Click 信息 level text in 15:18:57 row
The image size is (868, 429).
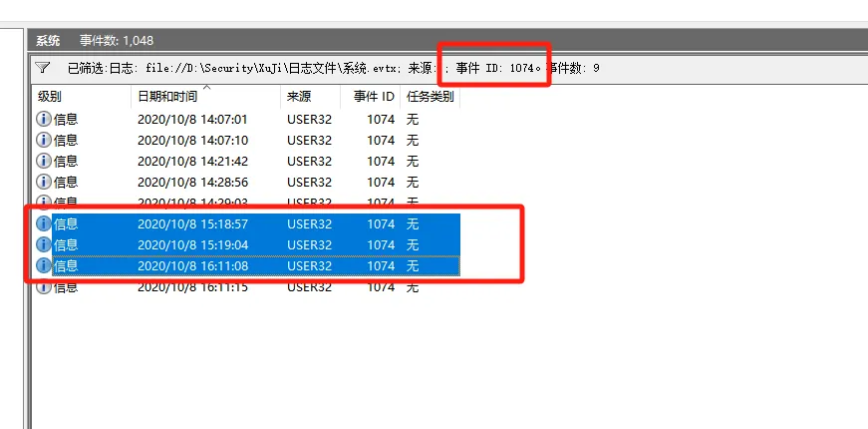point(66,224)
